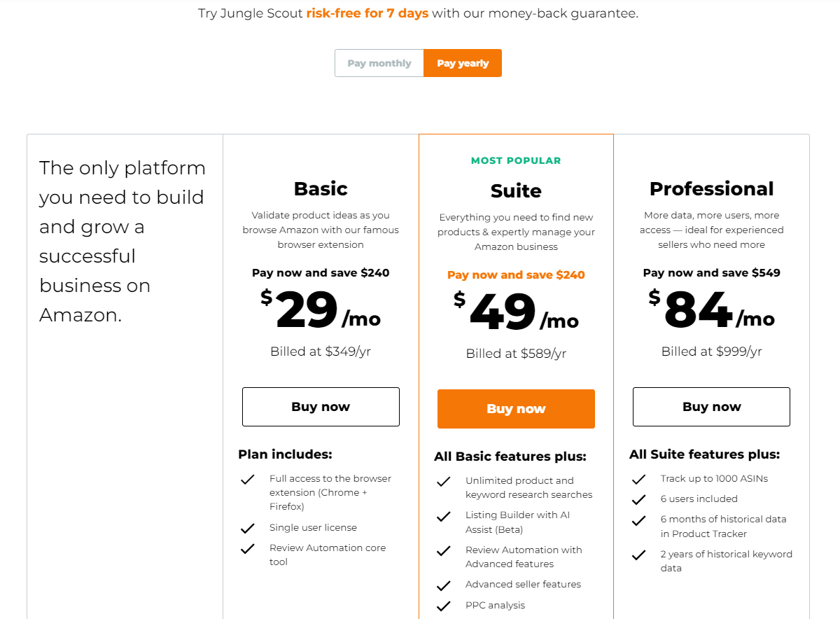Click the orange Suite Buy now button
Image resolution: width=840 pixels, height=619 pixels.
(x=516, y=409)
